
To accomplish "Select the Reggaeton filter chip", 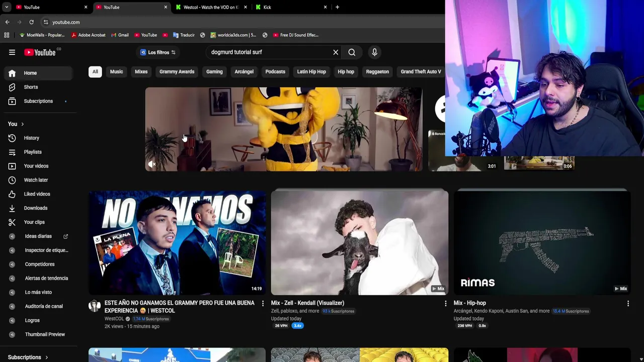I will click(x=377, y=71).
